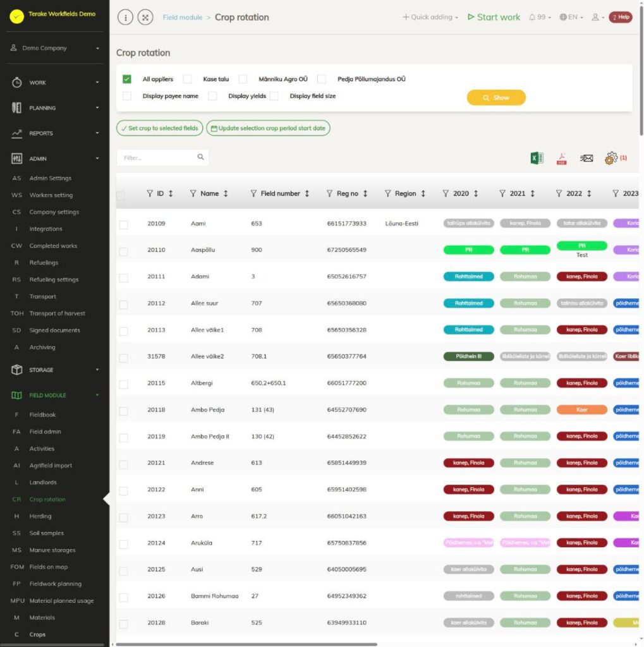Image resolution: width=644 pixels, height=647 pixels.
Task: Select the row checkbox for Aami
Action: 123,224
